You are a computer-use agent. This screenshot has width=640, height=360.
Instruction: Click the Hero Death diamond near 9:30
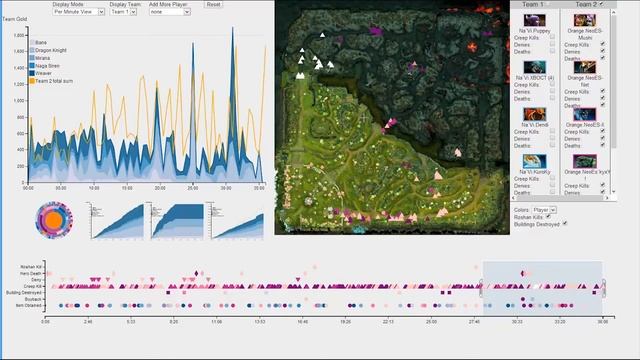click(x=196, y=273)
